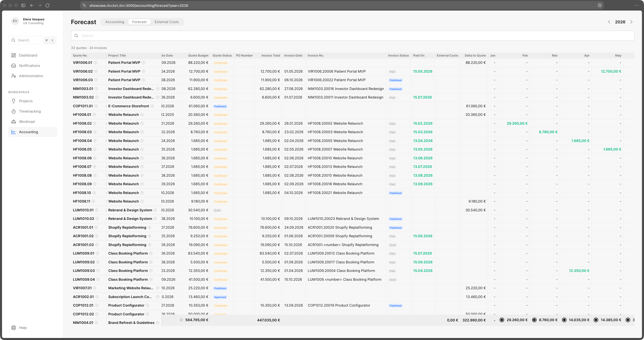
Task: Click project arrow icon in row LUM1010.02
Action: [155, 219]
